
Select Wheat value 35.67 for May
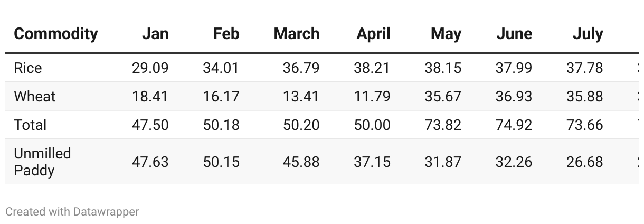point(443,97)
